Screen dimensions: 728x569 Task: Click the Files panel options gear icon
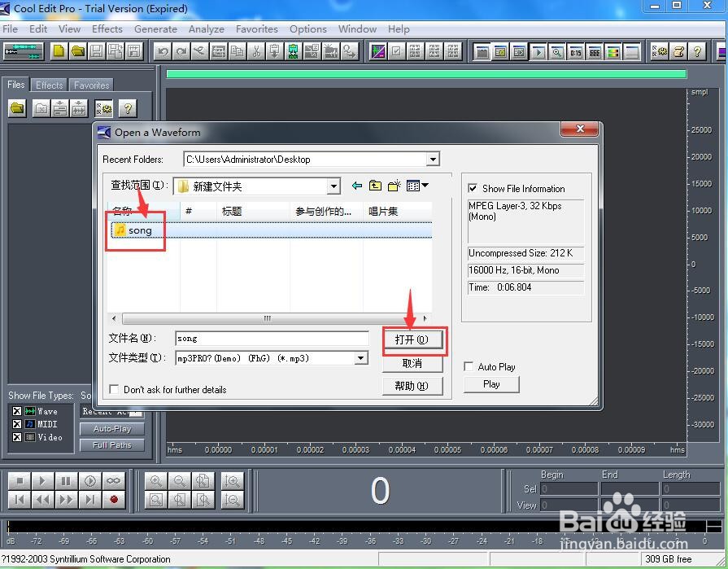[104, 109]
